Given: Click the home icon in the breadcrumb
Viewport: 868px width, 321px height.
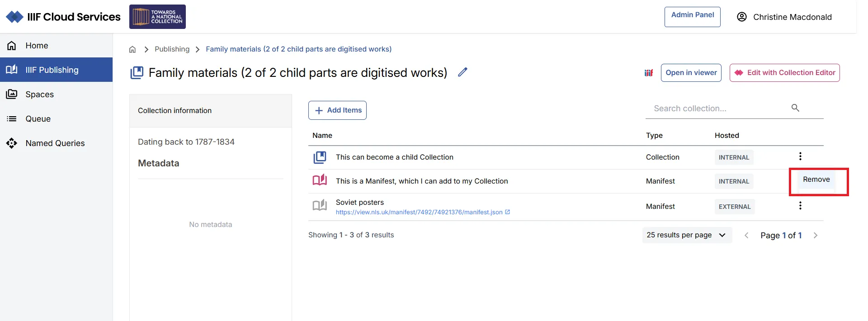Looking at the screenshot, I should pos(132,49).
